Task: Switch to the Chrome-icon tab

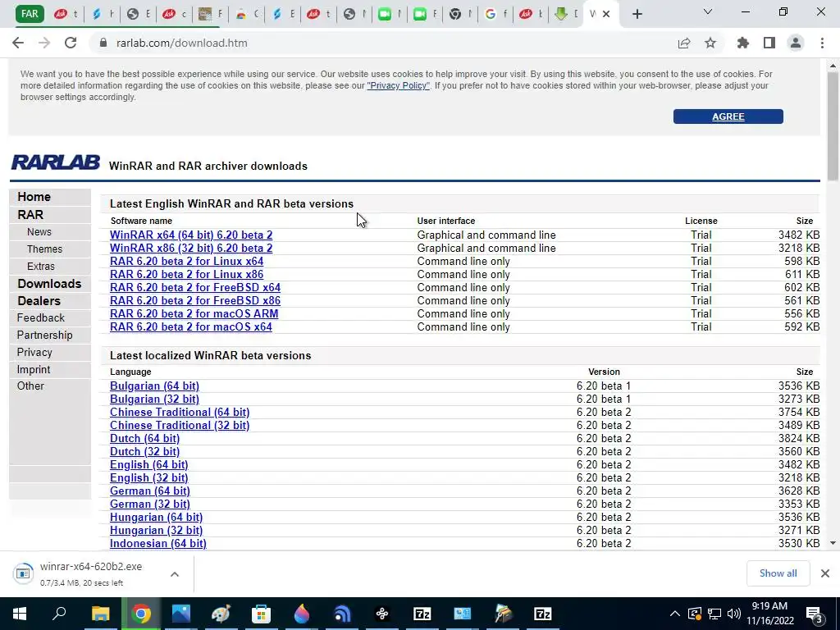Action: pos(460,15)
